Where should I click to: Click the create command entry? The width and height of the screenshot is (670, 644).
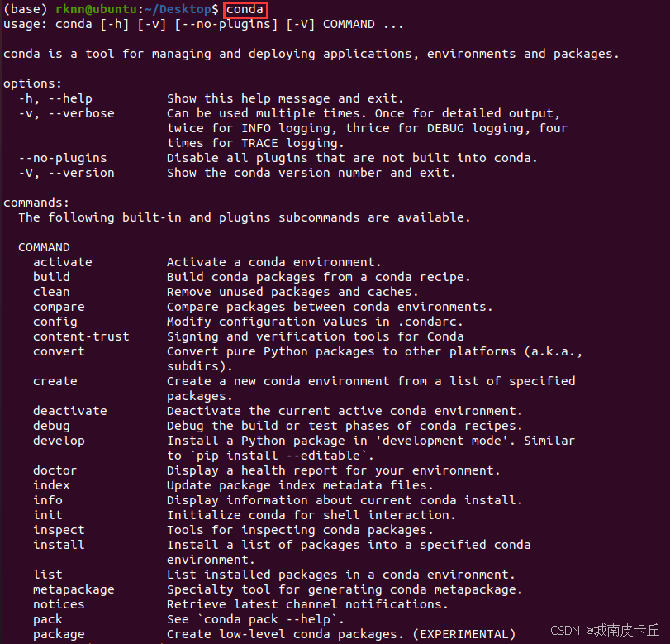[x=55, y=381]
